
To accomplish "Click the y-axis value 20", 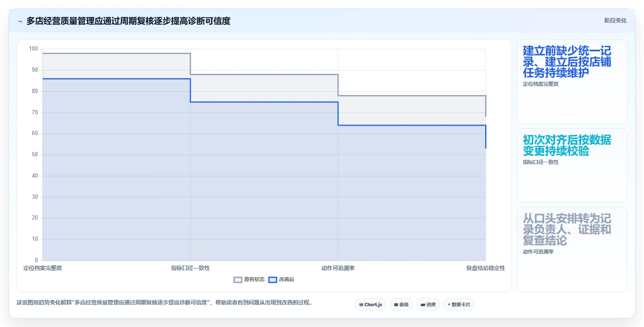I will click(x=35, y=218).
